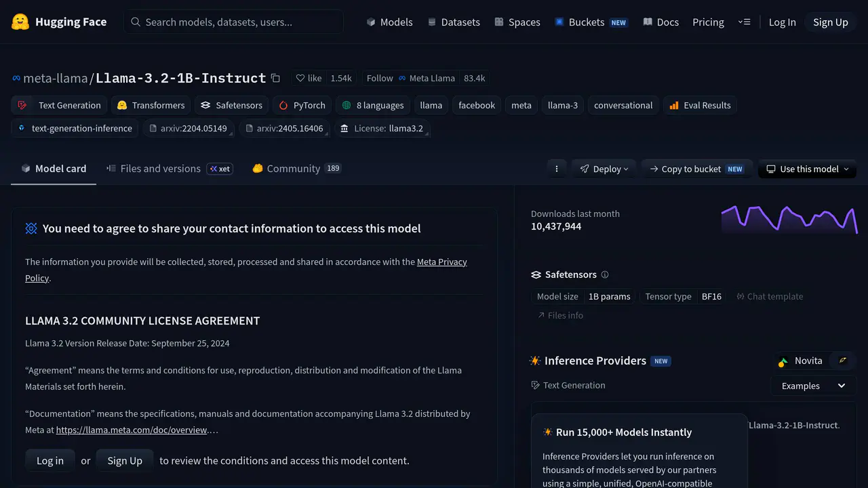Like the Llama-3.2-1B-Instruct model
The image size is (868, 488).
(309, 78)
